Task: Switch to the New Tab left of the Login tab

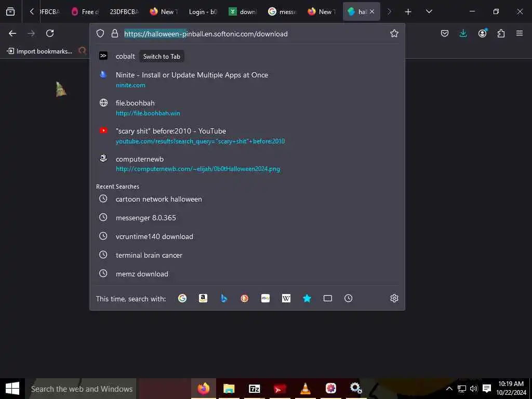Action: [164, 12]
